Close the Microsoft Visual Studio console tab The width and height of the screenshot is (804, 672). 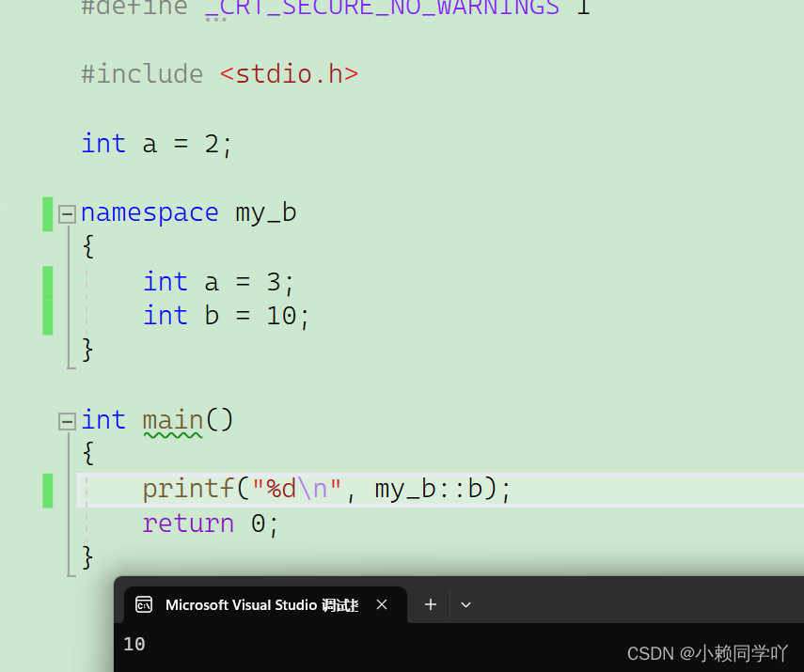[382, 605]
